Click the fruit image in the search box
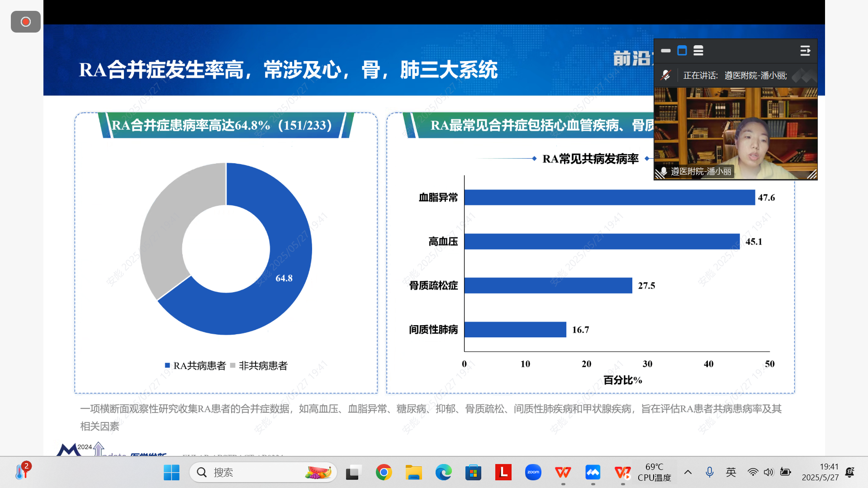The image size is (868, 488). [318, 473]
